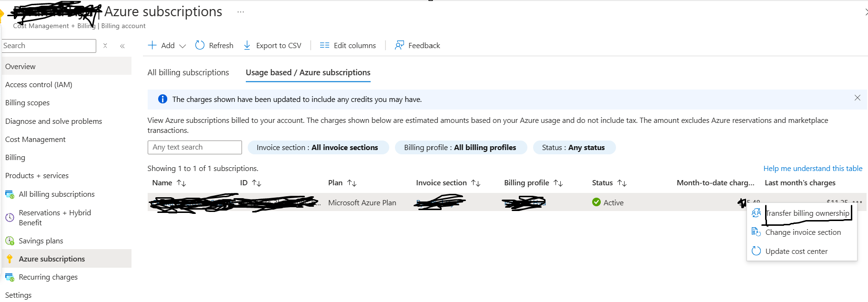Sort by Name column arrows
868x302 pixels.
pyautogui.click(x=182, y=183)
